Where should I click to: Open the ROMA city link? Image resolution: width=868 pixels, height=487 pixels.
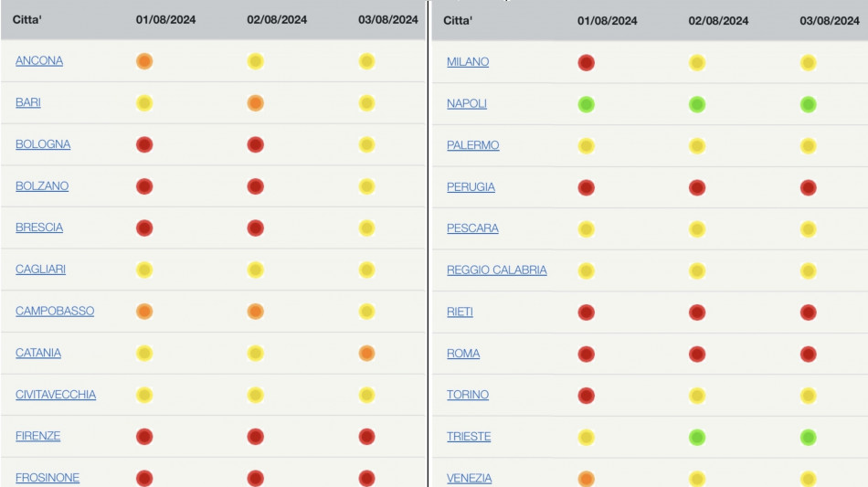click(x=463, y=354)
